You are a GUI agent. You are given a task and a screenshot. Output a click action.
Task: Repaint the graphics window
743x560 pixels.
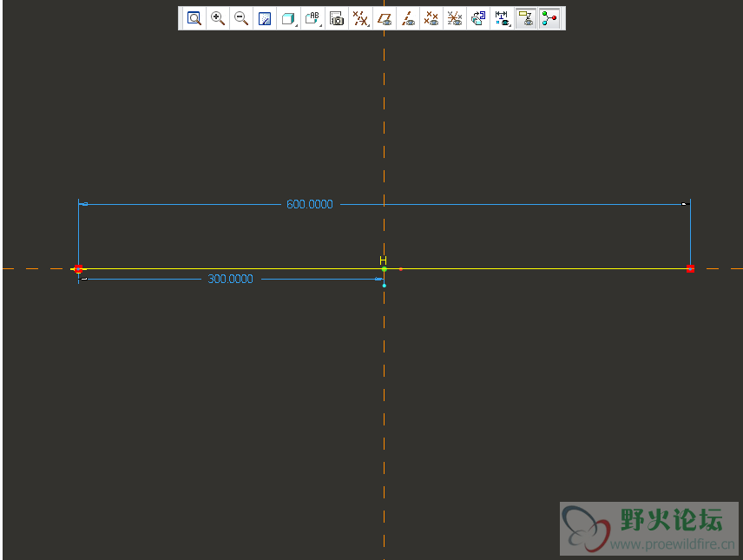click(265, 18)
